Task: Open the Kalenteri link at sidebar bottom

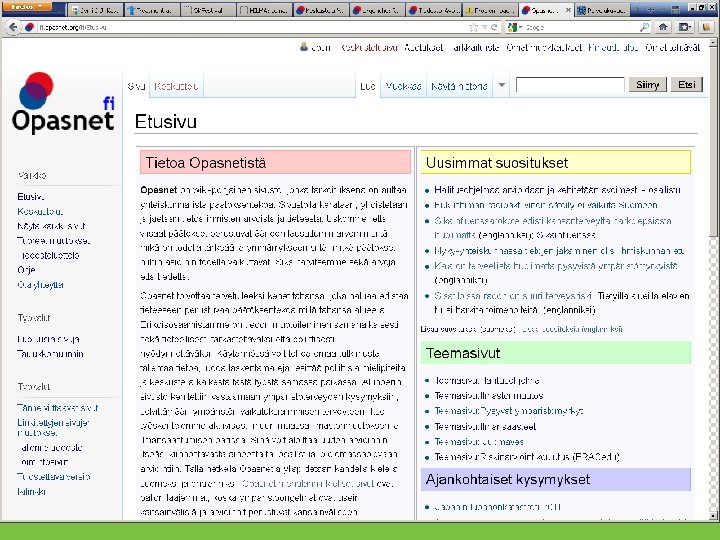Action: point(31,491)
